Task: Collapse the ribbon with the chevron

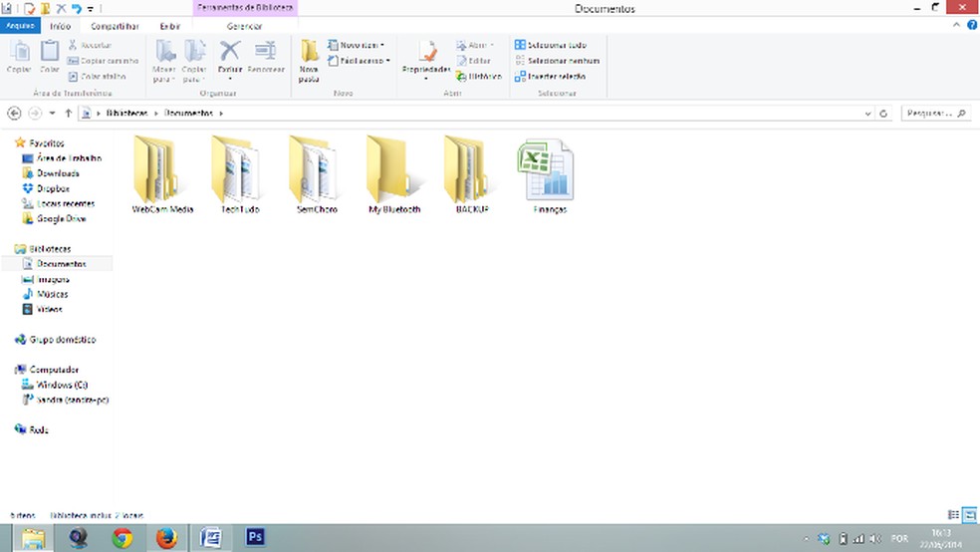Action: pos(956,25)
